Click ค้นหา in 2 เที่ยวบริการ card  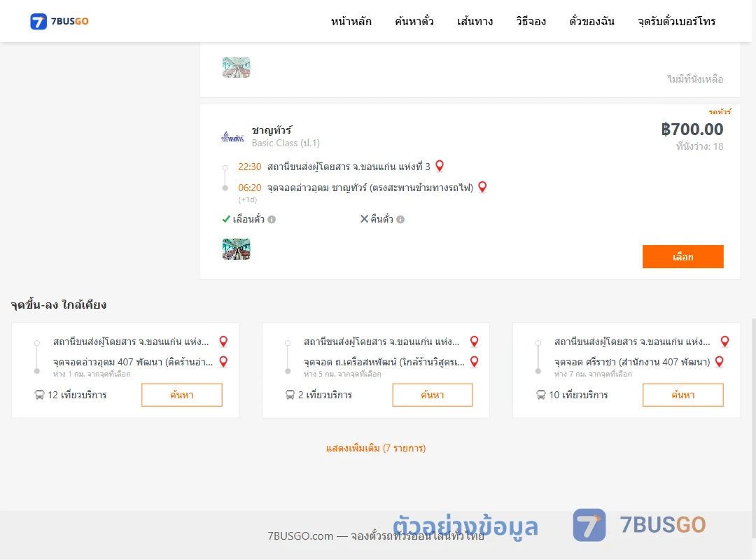(433, 395)
